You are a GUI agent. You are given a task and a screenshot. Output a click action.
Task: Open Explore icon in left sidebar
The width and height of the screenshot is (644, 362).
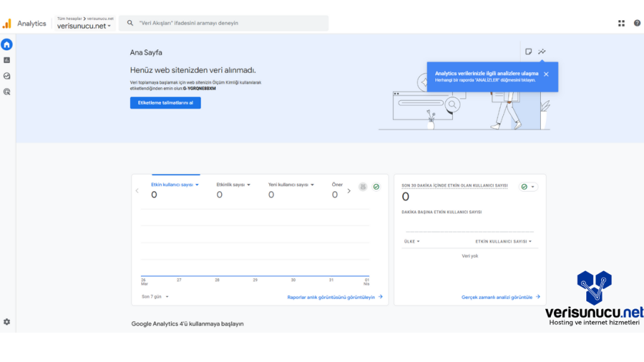(x=7, y=76)
